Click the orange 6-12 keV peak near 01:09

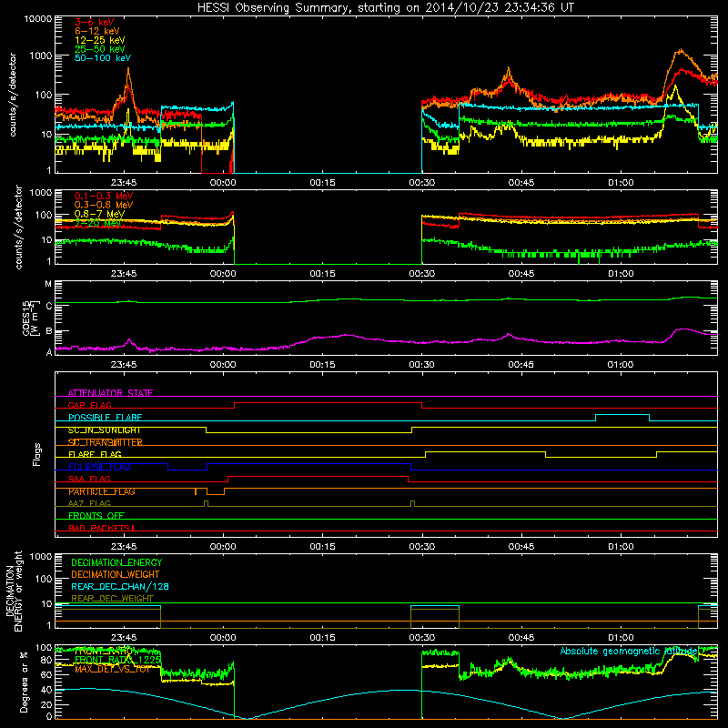[x=680, y=51]
